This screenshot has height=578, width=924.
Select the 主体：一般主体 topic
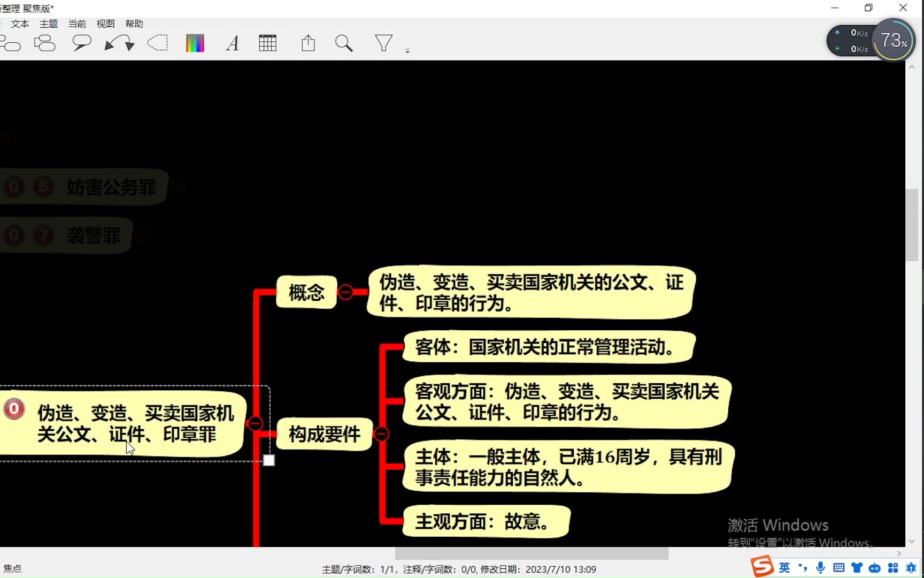pos(568,467)
